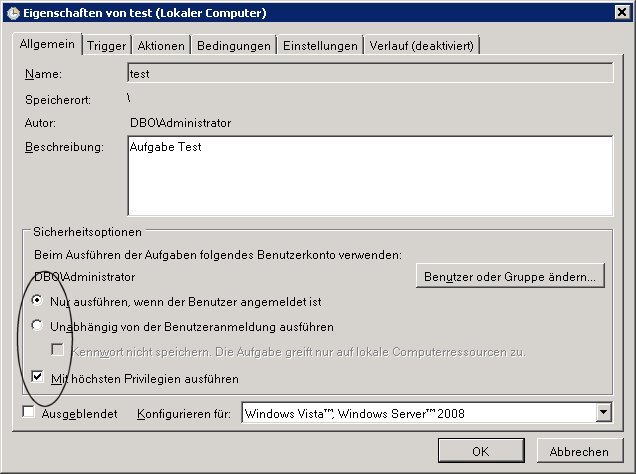
Task: Select 'Nur ausführen, wenn der Benutzer angemeldet ist'
Action: click(38, 301)
